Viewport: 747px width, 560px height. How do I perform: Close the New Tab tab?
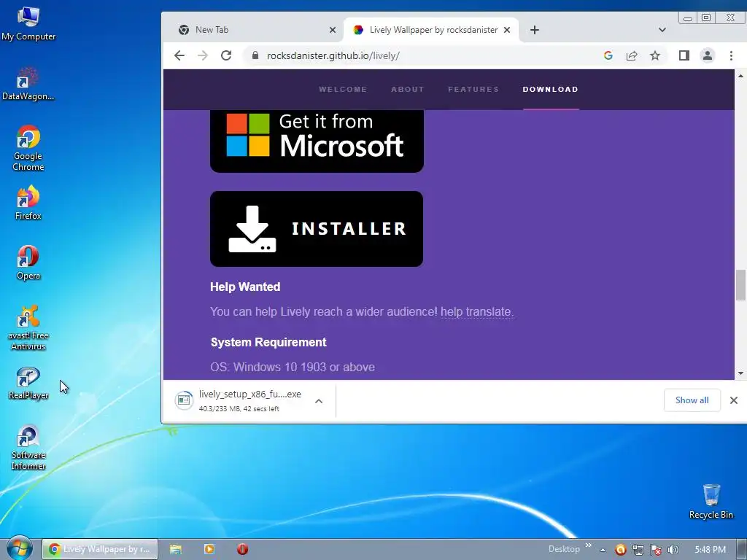[333, 30]
